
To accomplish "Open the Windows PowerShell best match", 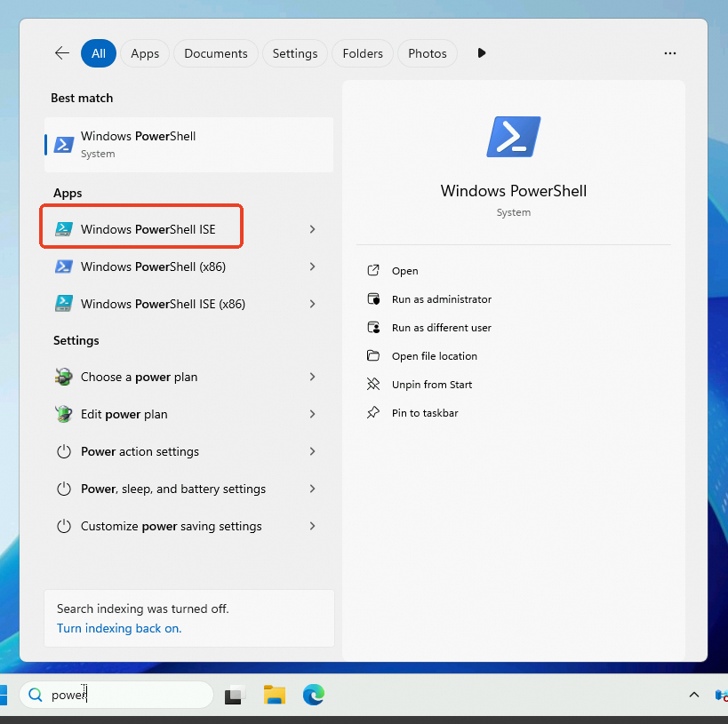I will [189, 145].
